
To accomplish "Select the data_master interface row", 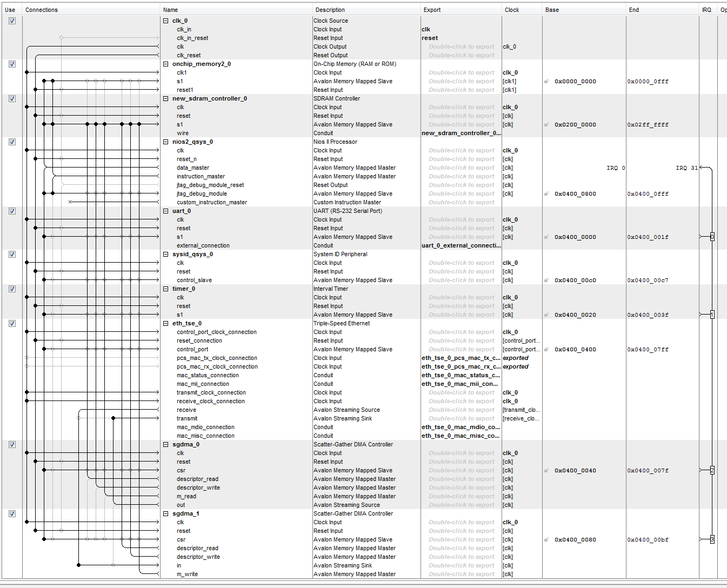I will coord(192,168).
